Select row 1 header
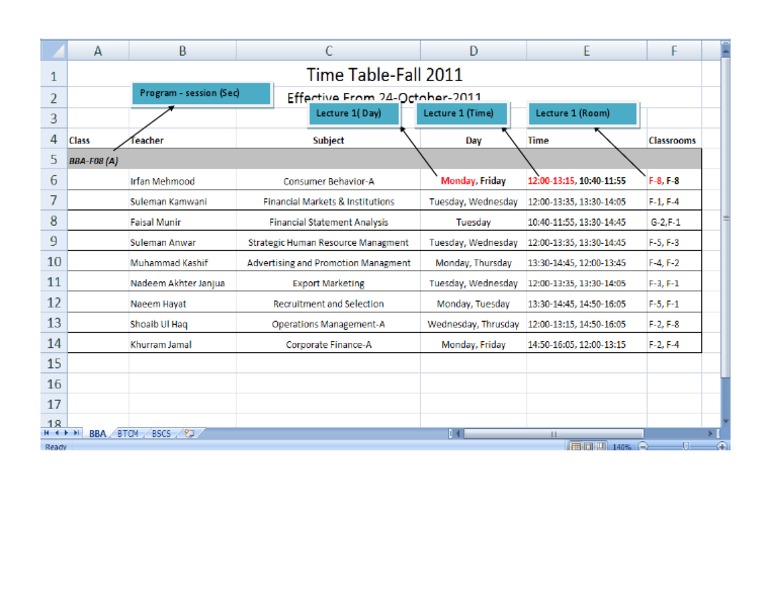 [54, 76]
